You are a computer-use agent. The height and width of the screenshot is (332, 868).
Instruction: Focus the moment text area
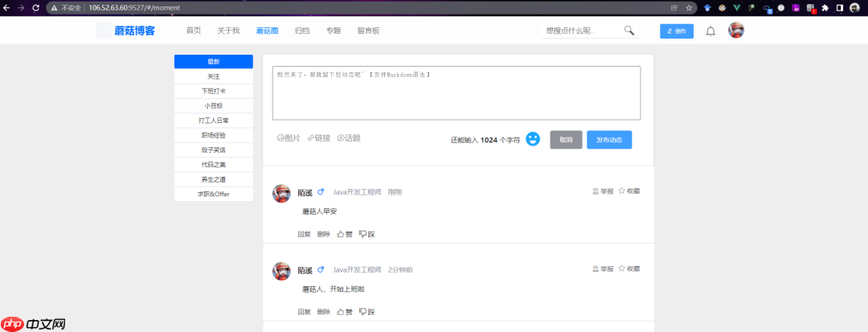457,93
